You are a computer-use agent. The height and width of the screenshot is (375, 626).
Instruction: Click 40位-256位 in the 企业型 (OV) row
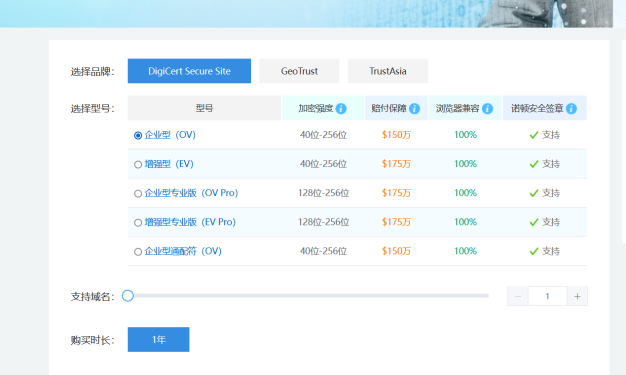(x=323, y=135)
